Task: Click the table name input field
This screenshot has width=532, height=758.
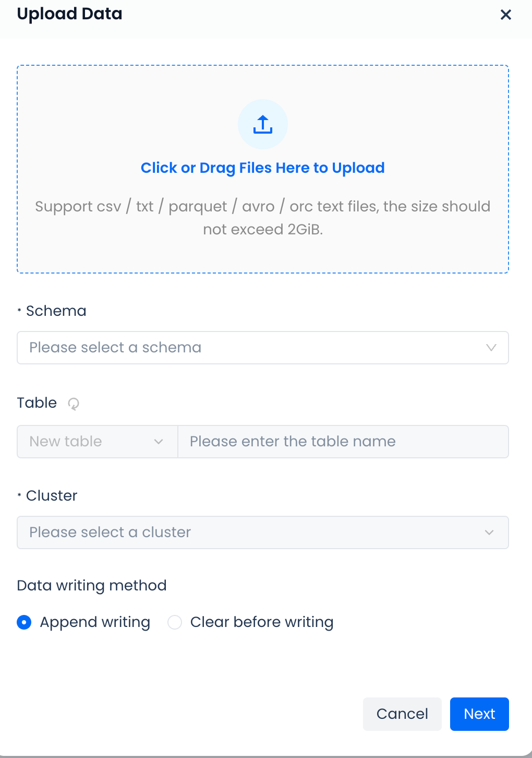Action: pos(343,442)
